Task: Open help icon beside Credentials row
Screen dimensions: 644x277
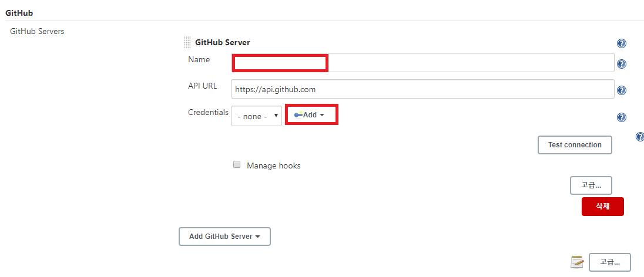Action: point(622,118)
